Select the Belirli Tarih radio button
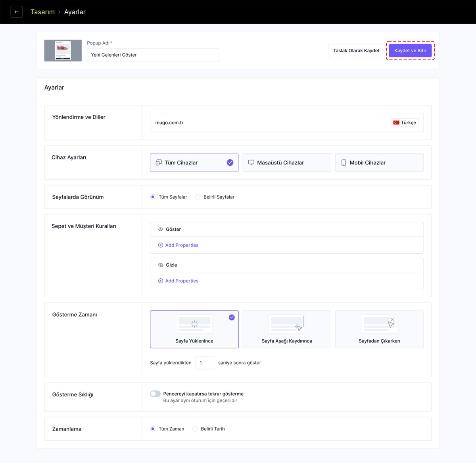This screenshot has height=463, width=476. click(195, 429)
